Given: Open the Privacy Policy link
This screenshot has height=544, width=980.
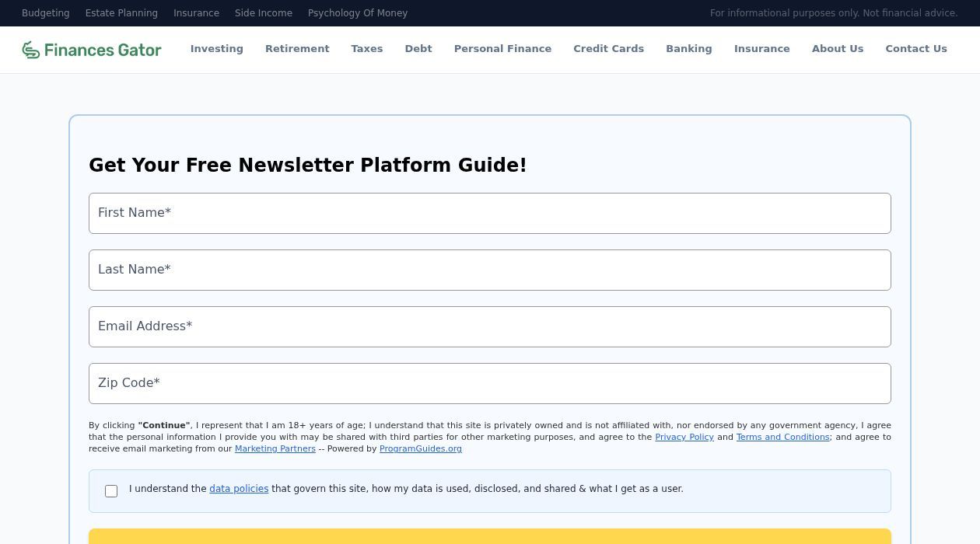Looking at the screenshot, I should (684, 437).
